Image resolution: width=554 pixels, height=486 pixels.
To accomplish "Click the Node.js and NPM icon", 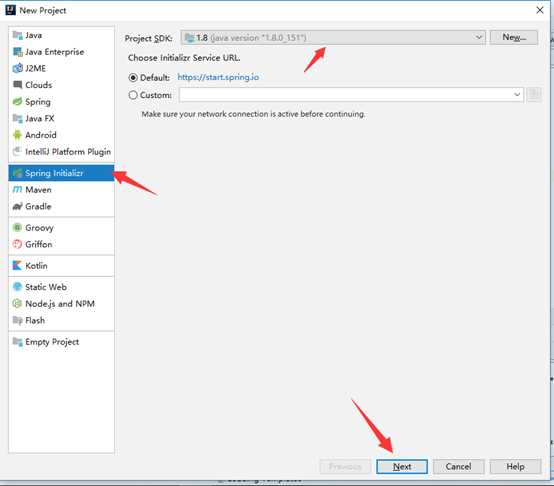I will click(17, 303).
